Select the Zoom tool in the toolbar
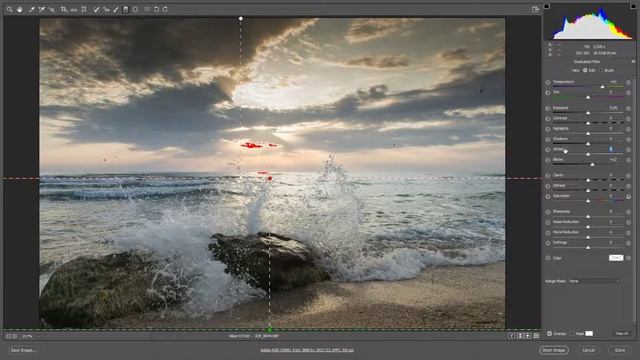Image resolution: width=640 pixels, height=360 pixels. (x=10, y=9)
